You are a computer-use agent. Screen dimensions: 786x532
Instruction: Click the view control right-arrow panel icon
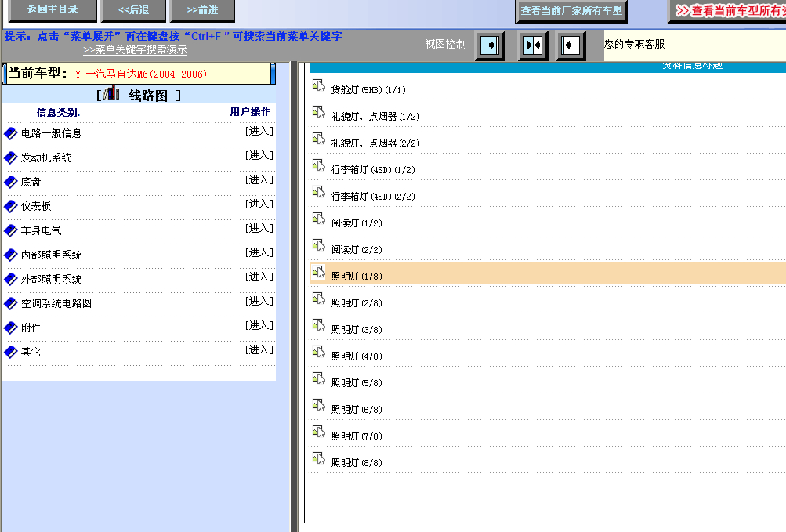[x=490, y=45]
